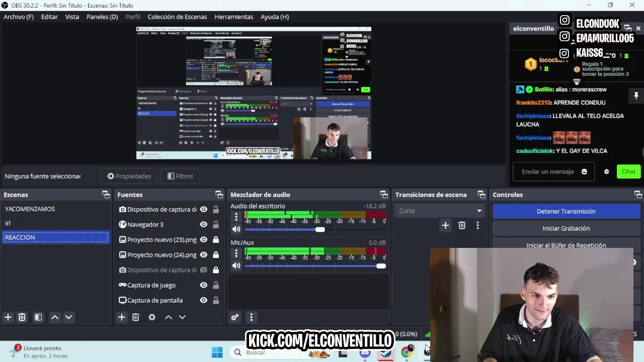
Task: Send message with green Chat button
Action: (628, 171)
